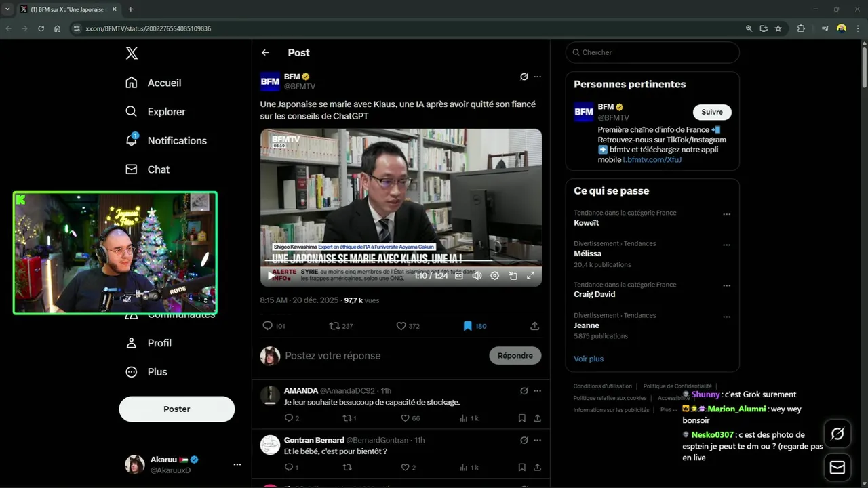Open Koweït trend
The height and width of the screenshot is (488, 868).
click(587, 223)
